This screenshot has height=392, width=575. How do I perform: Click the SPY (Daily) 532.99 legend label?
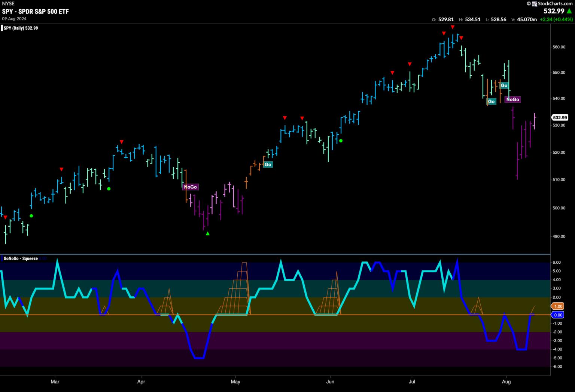point(21,28)
